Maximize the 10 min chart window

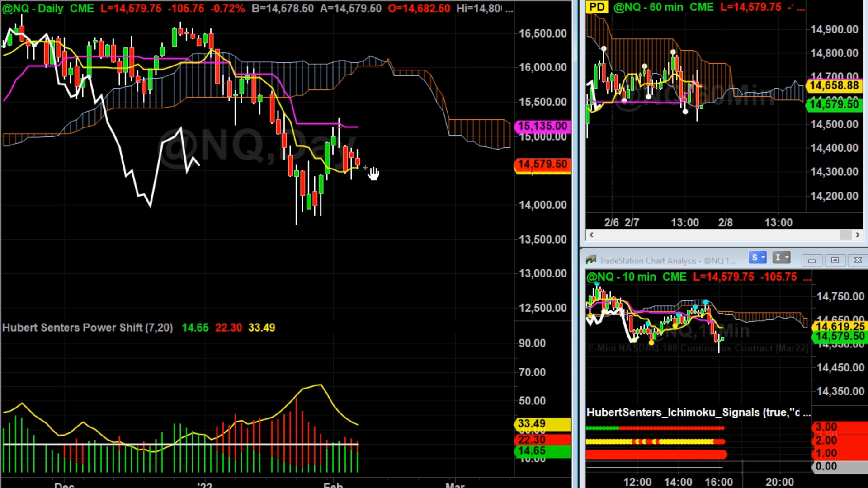pyautogui.click(x=835, y=260)
